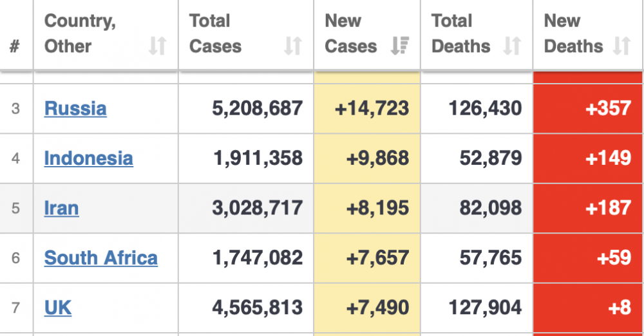Click Total Deaths sort arrows icon

[512, 46]
